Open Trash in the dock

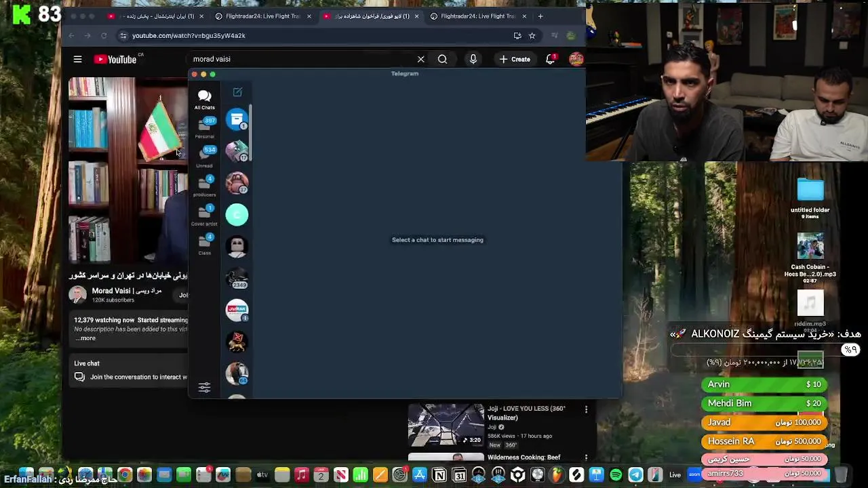tap(841, 475)
